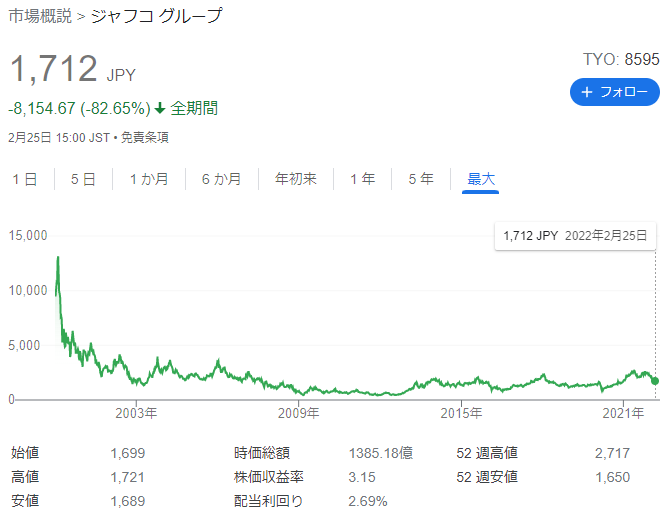Select the 最大 maximum range tab
Screen dimensions: 670x521
(x=481, y=179)
